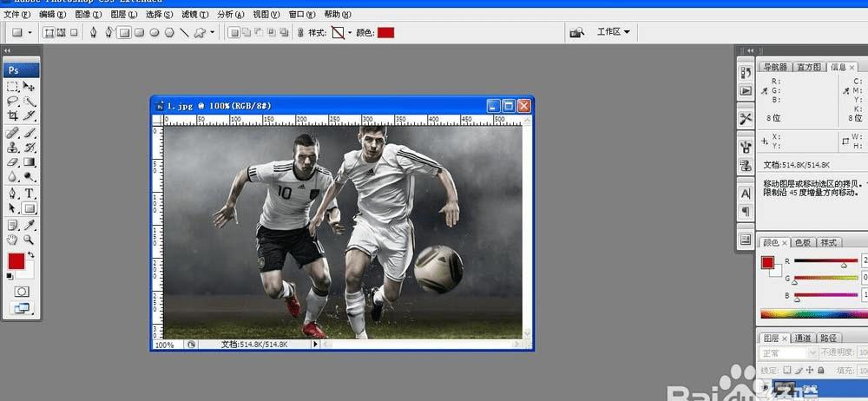Open the 图像 menu
The height and width of the screenshot is (401, 868).
coord(88,15)
